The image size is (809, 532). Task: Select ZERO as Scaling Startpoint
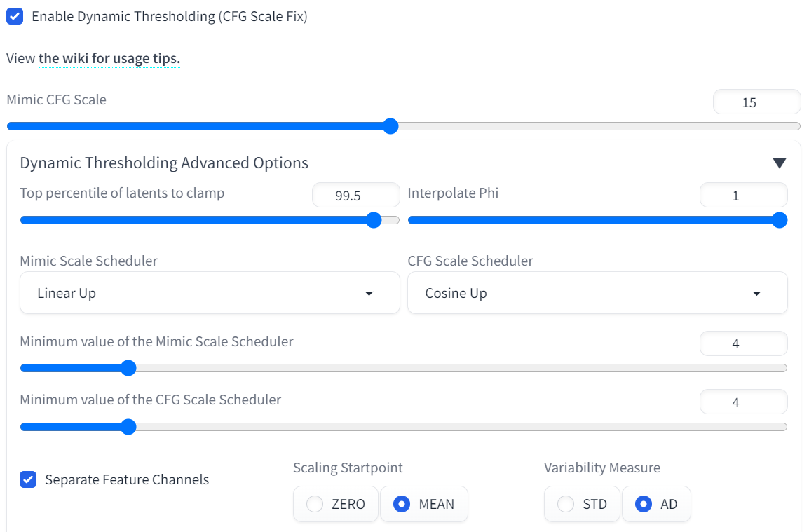[315, 504]
